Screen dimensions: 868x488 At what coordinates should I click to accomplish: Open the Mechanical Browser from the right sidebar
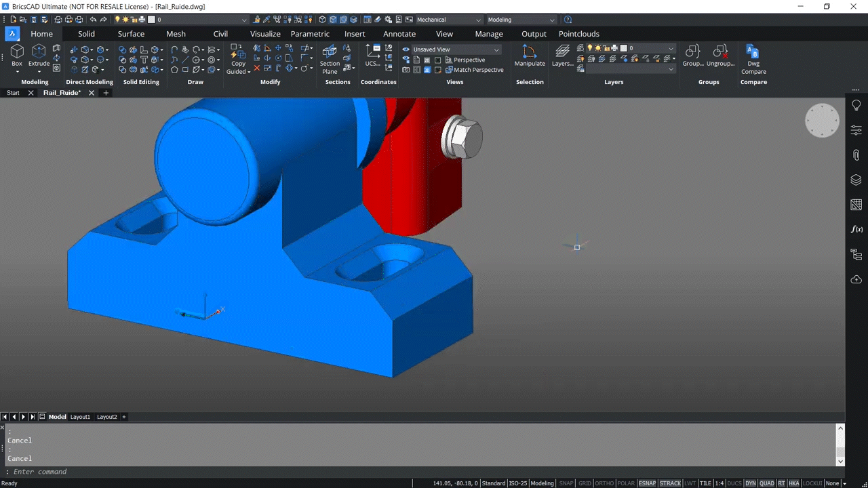click(856, 254)
